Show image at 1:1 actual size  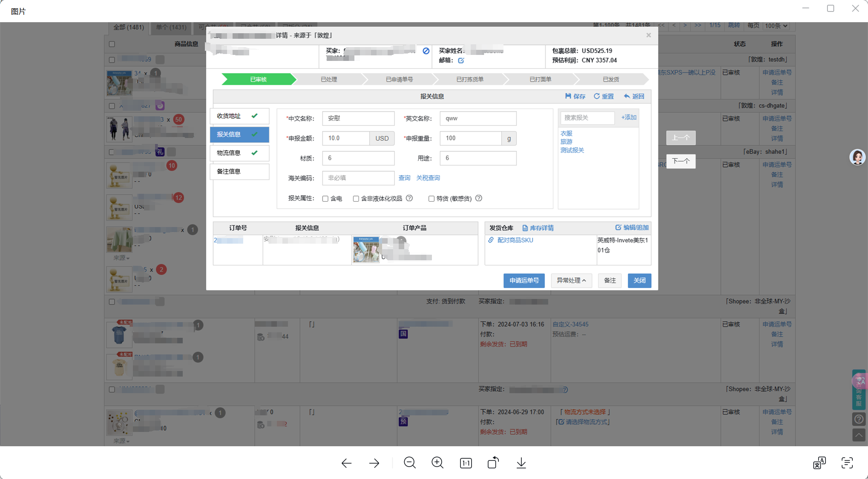466,463
